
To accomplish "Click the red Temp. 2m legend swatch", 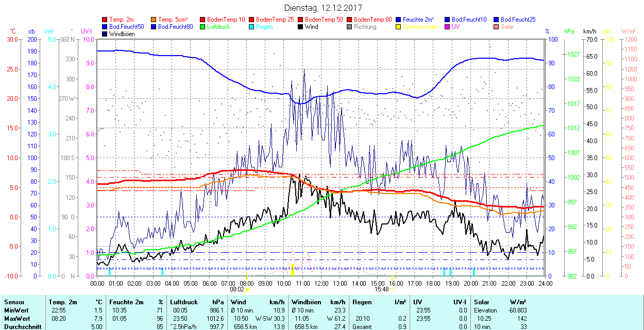I will [x=105, y=20].
